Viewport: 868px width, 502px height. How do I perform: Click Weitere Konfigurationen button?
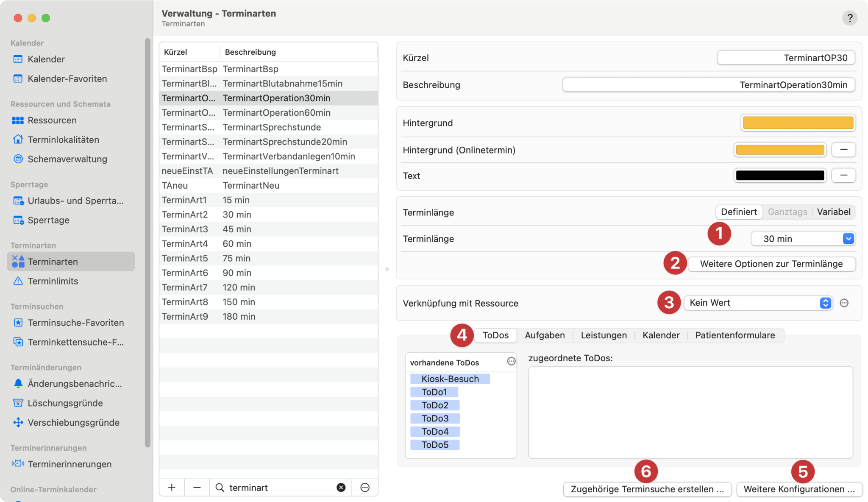click(x=799, y=489)
